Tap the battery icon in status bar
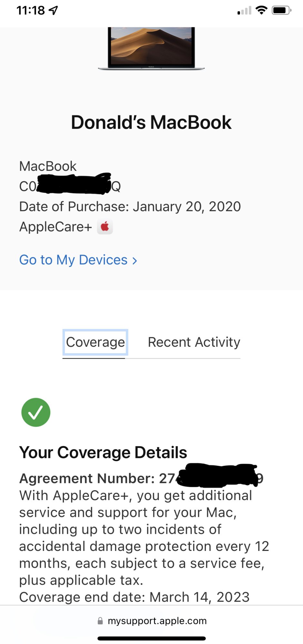303x644 pixels. 281,10
